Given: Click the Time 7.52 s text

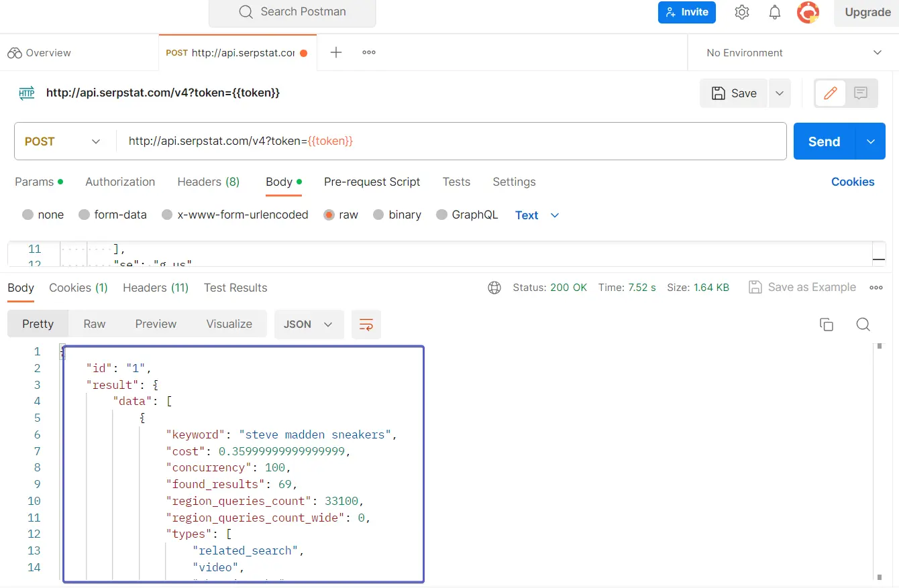Looking at the screenshot, I should pos(627,288).
